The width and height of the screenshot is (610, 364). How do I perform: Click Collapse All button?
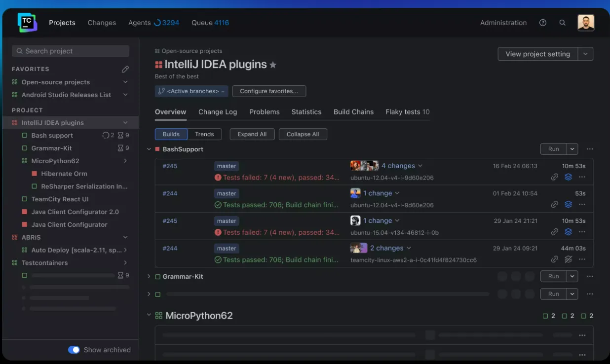pos(303,134)
